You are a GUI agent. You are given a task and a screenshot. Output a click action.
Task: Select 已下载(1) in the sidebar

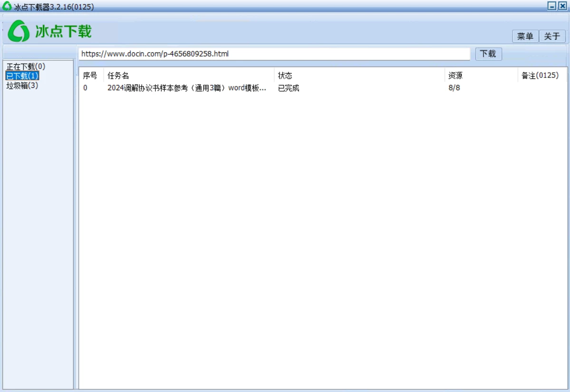point(22,76)
